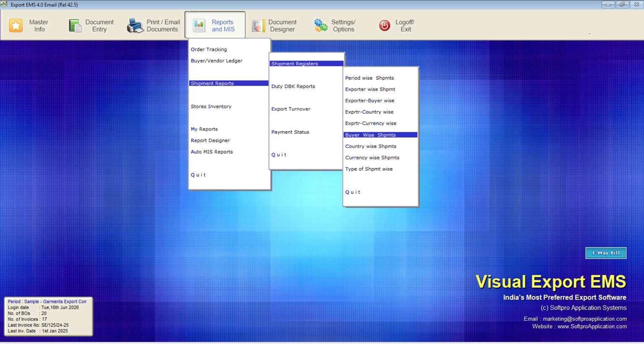
Task: Select Exprtr-Currency wise report
Action: pyautogui.click(x=371, y=123)
